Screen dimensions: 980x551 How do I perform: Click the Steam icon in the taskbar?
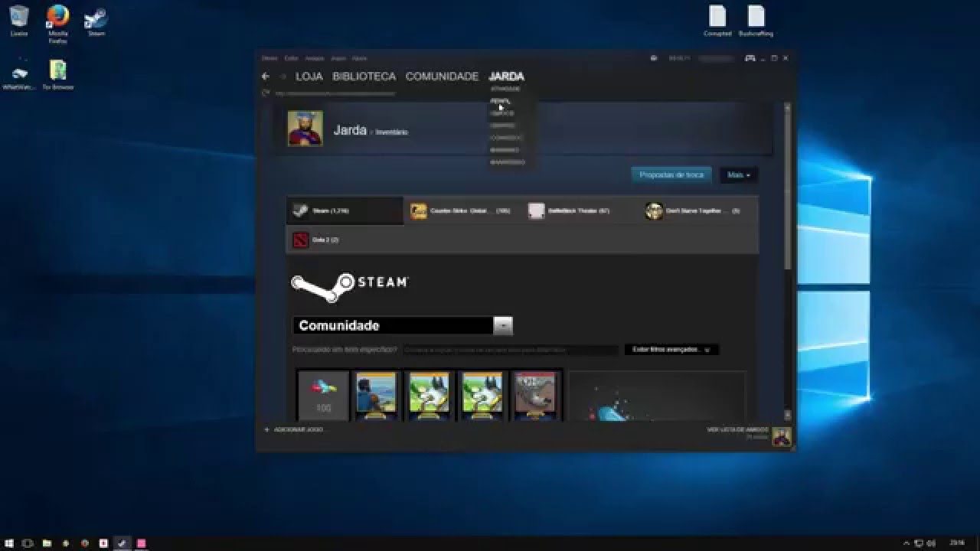122,543
